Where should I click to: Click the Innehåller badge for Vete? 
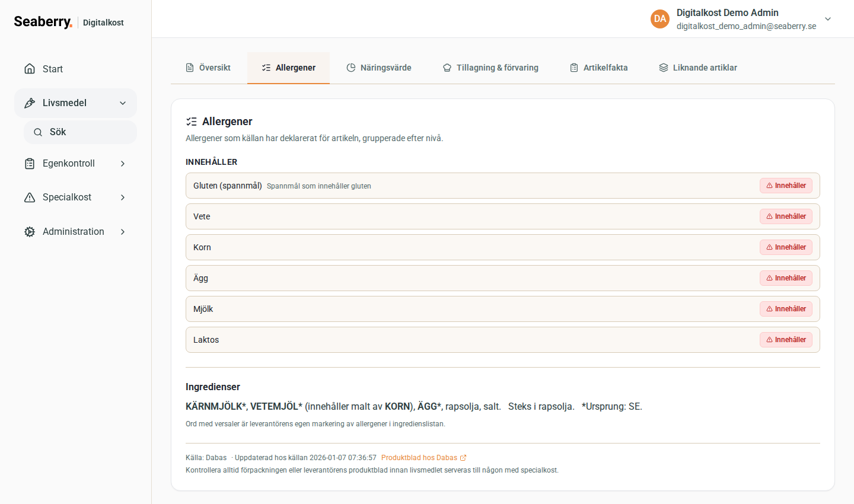coord(786,216)
